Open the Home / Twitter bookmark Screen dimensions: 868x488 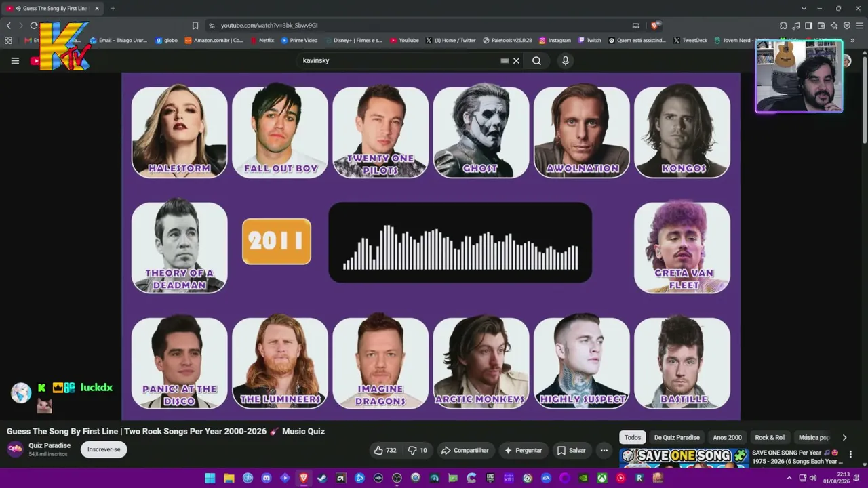[x=451, y=41]
